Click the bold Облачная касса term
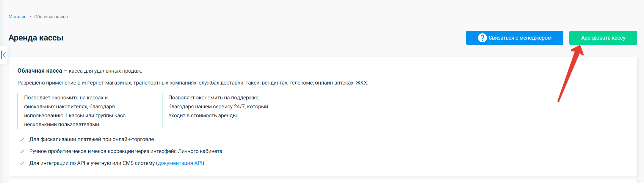644x183 pixels. pyautogui.click(x=40, y=71)
